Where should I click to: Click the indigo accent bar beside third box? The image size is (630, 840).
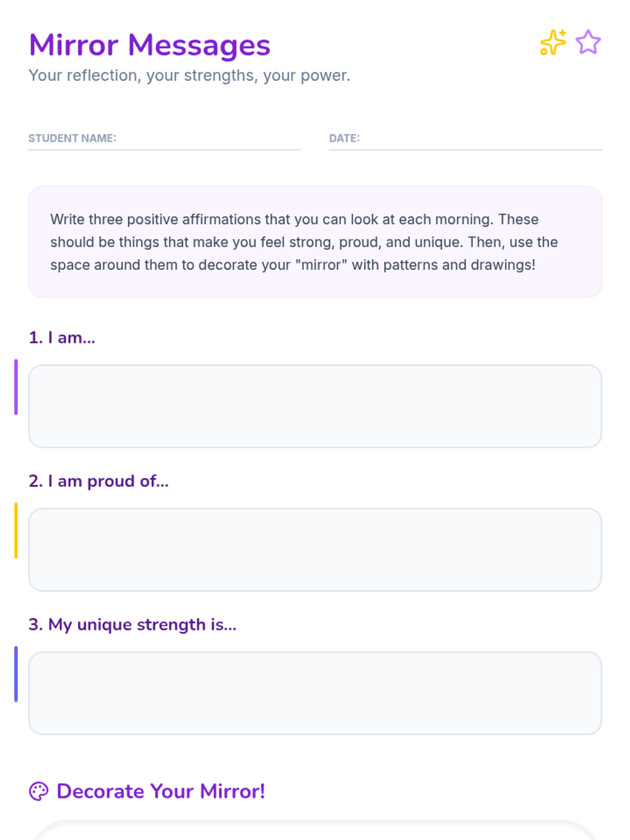[x=16, y=674]
